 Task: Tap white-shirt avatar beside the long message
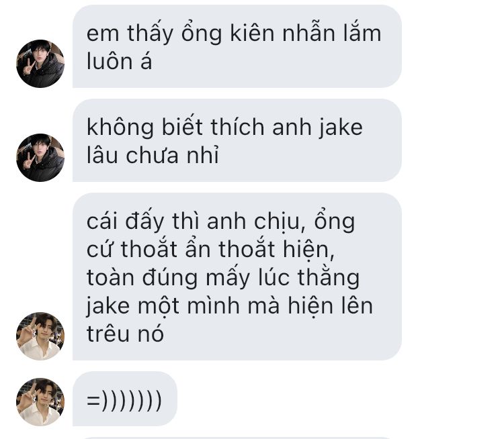click(40, 336)
